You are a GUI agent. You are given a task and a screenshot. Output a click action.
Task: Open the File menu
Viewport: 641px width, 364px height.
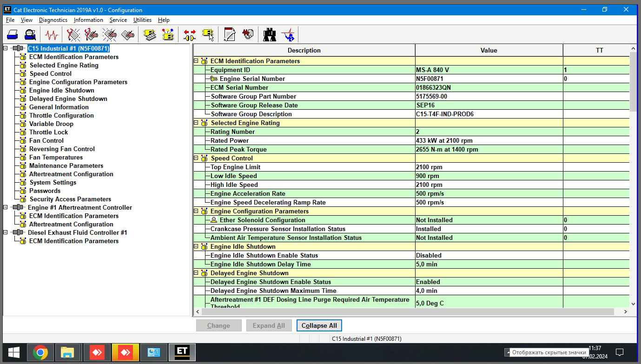point(10,20)
